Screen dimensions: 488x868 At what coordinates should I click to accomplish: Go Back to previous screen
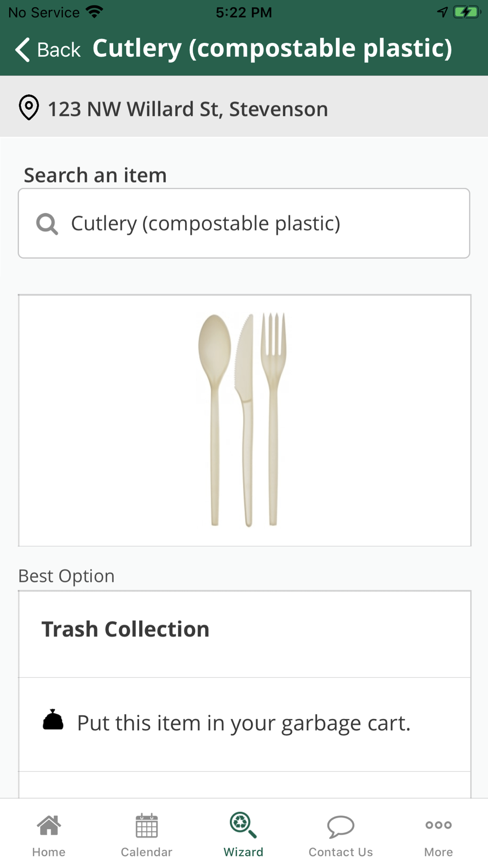(48, 49)
